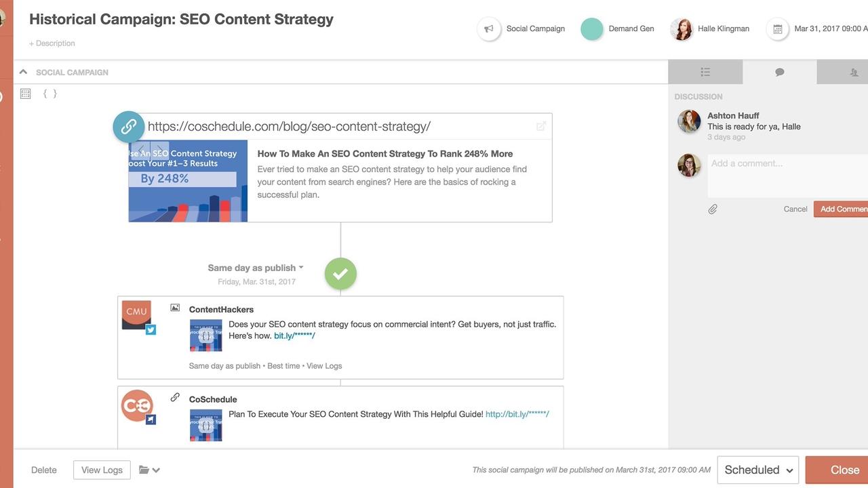Open the Demand Gen color swatch
This screenshot has width=868, height=488.
592,29
